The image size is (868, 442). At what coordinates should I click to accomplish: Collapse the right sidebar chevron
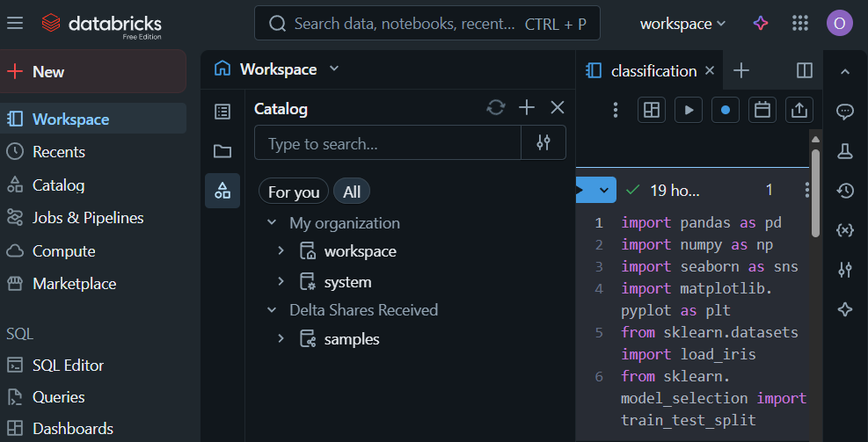pos(845,71)
